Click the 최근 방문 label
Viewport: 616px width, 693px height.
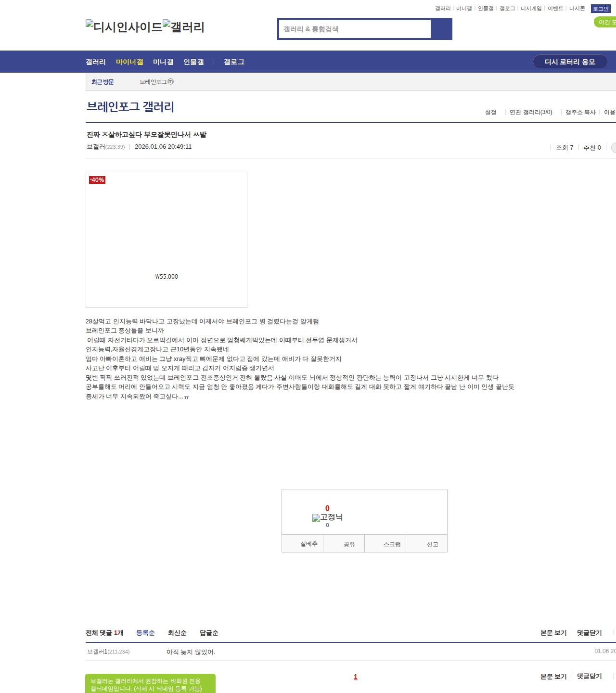pyautogui.click(x=103, y=82)
